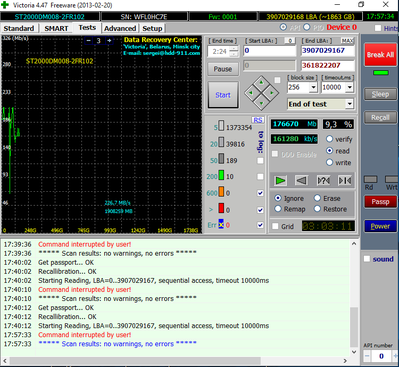
Task: Click the reverse scan arrow icon
Action: 302,181
